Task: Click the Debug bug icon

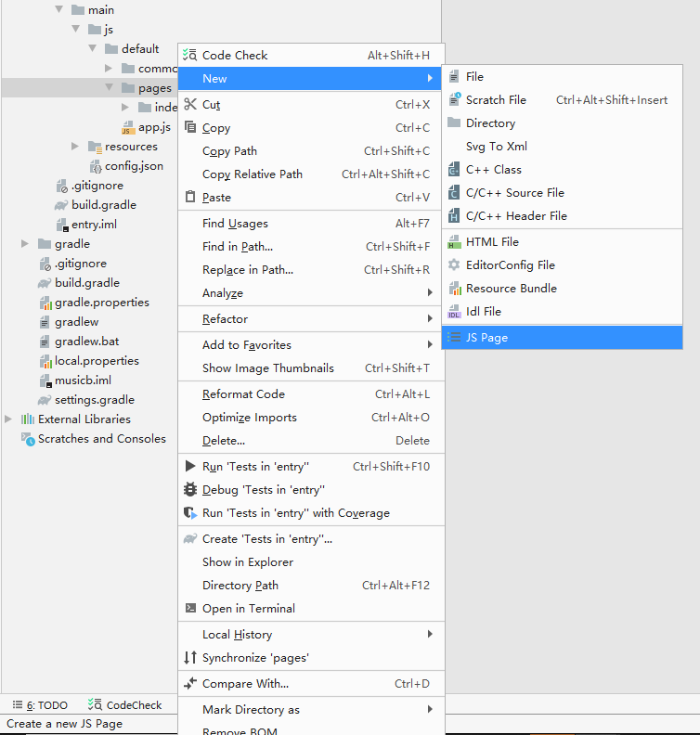Action: tap(190, 489)
